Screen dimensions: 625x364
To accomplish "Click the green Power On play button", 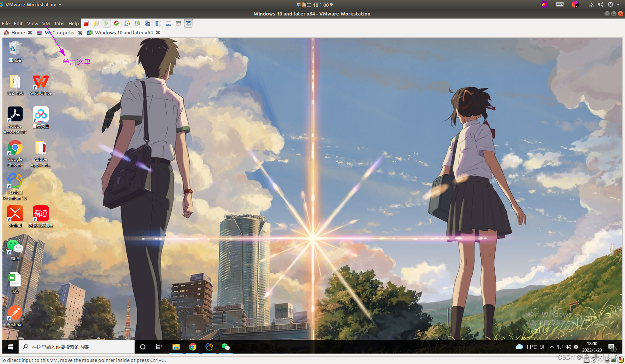I will (106, 23).
